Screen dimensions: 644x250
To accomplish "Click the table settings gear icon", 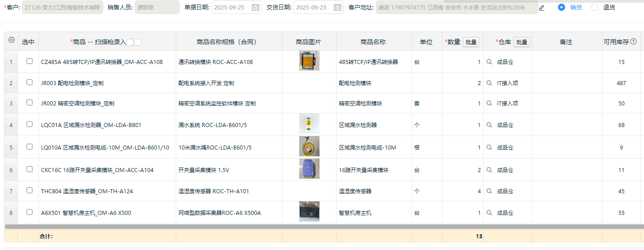I will 12,41.
